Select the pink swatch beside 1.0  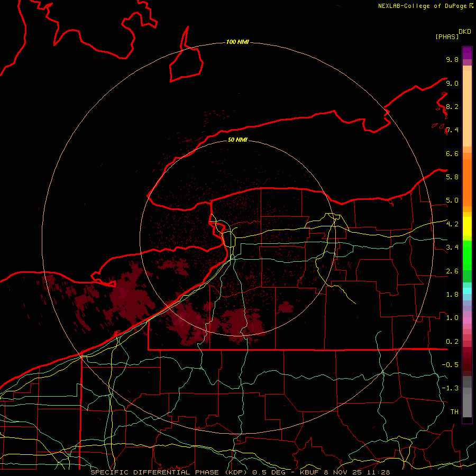click(x=467, y=318)
